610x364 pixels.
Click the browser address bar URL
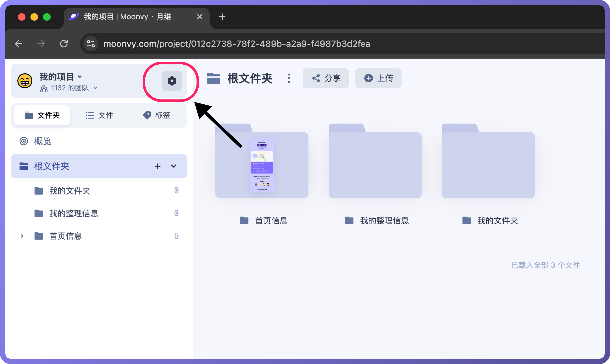click(237, 44)
